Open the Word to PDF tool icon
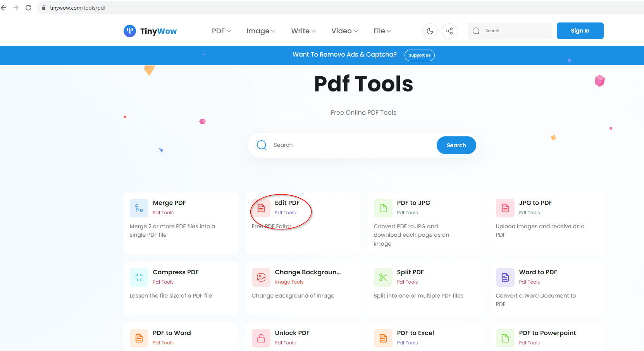The image size is (644, 351). (x=505, y=277)
